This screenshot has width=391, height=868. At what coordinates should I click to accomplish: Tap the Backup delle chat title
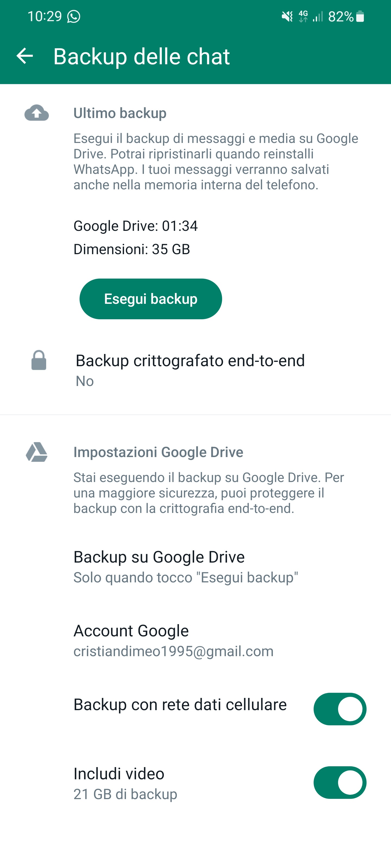point(141,56)
